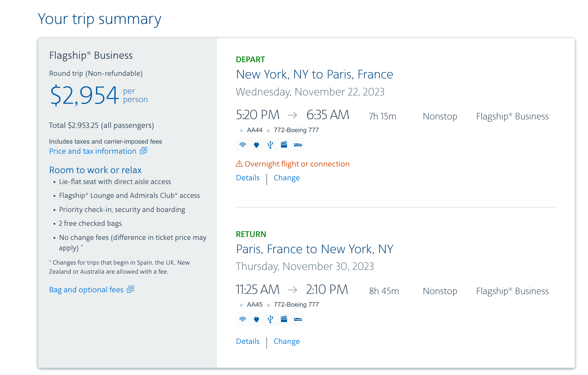The image size is (588, 375).
Task: Click external link icon beside Bag fees
Action: point(130,289)
